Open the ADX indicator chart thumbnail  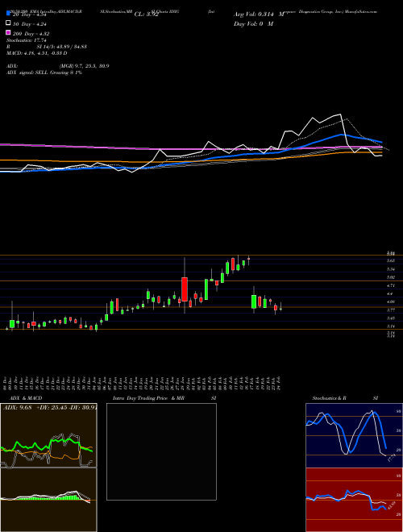[48, 435]
